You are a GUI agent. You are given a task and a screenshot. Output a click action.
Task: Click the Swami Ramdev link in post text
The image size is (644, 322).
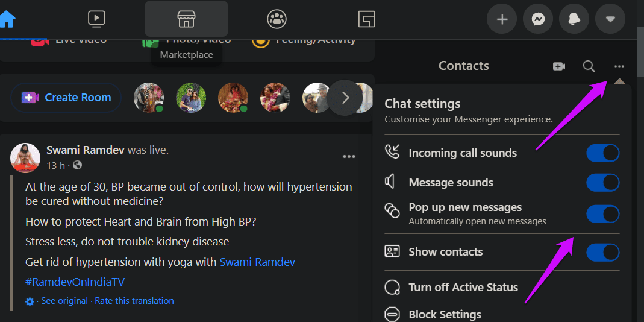point(257,262)
